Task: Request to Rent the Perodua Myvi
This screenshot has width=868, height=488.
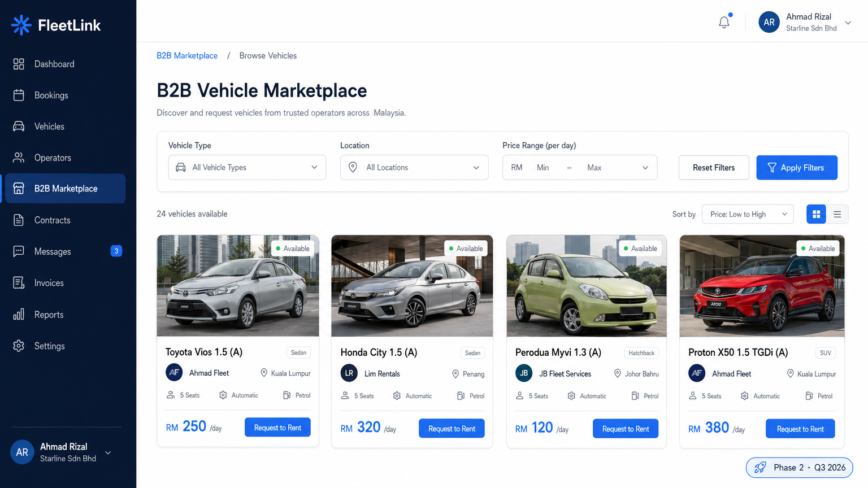Action: pos(626,428)
